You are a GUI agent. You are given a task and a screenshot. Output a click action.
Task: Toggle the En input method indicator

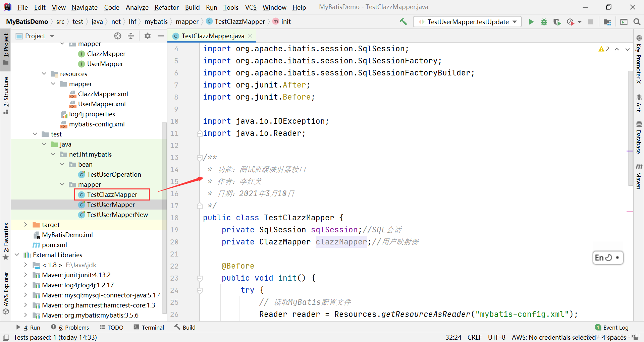point(608,258)
